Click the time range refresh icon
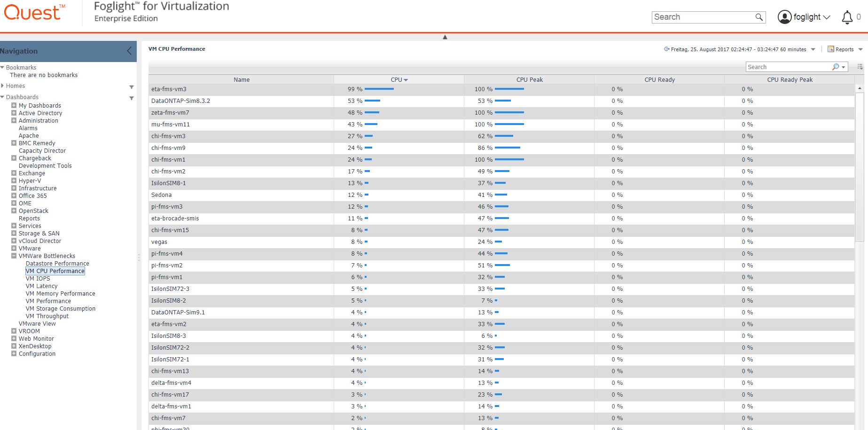868x430 pixels. 666,49
